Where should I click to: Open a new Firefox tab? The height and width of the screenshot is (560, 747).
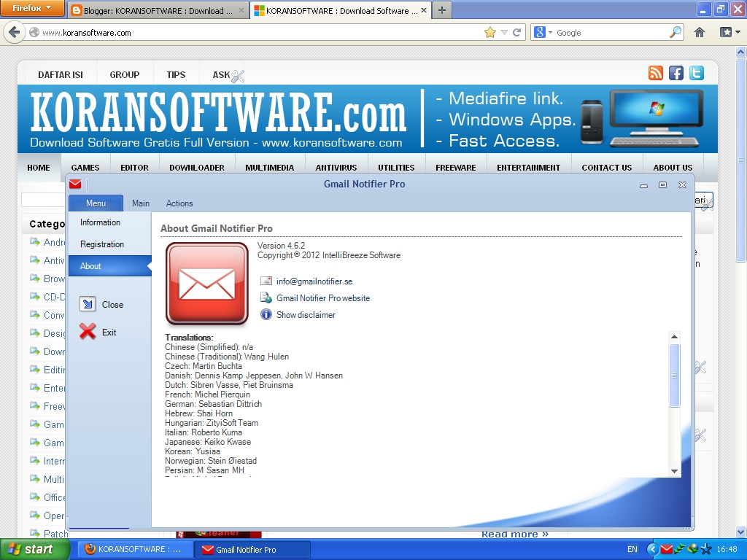coord(442,10)
